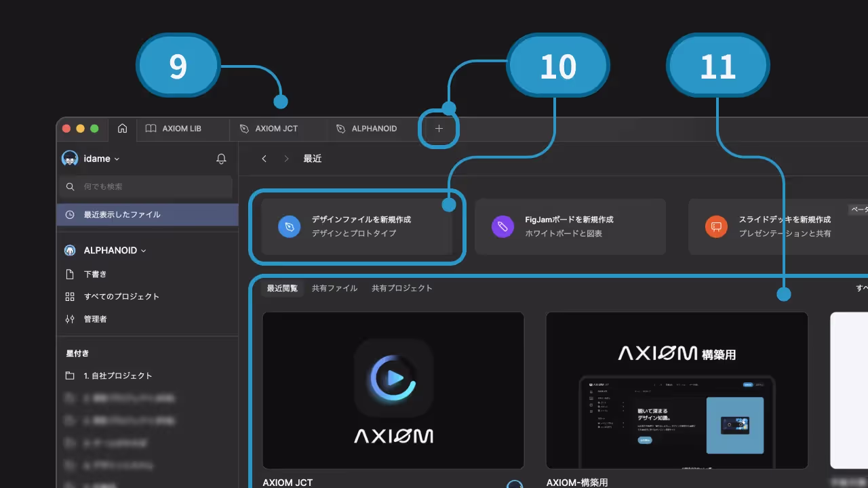Click the orange slide deck icon
The width and height of the screenshot is (868, 488).
click(716, 226)
